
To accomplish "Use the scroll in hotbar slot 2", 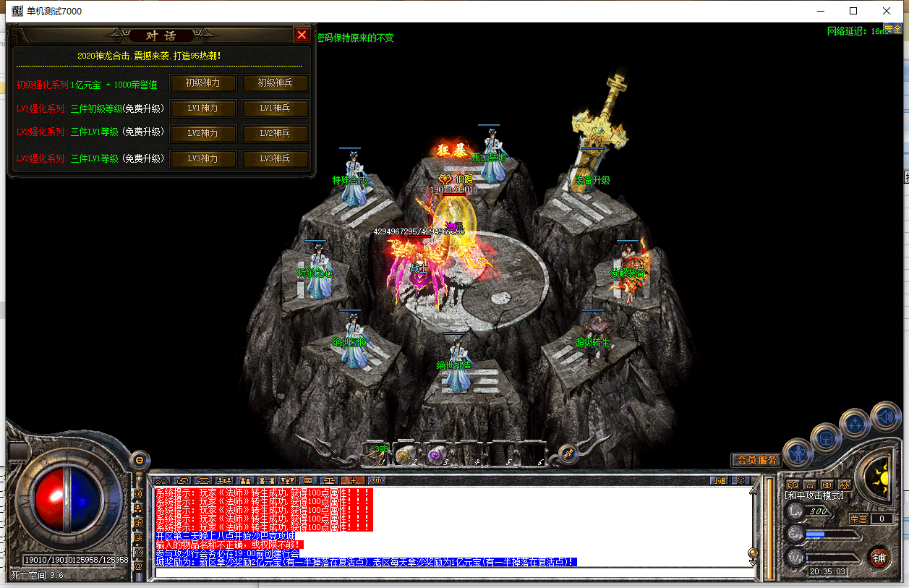I will (406, 455).
